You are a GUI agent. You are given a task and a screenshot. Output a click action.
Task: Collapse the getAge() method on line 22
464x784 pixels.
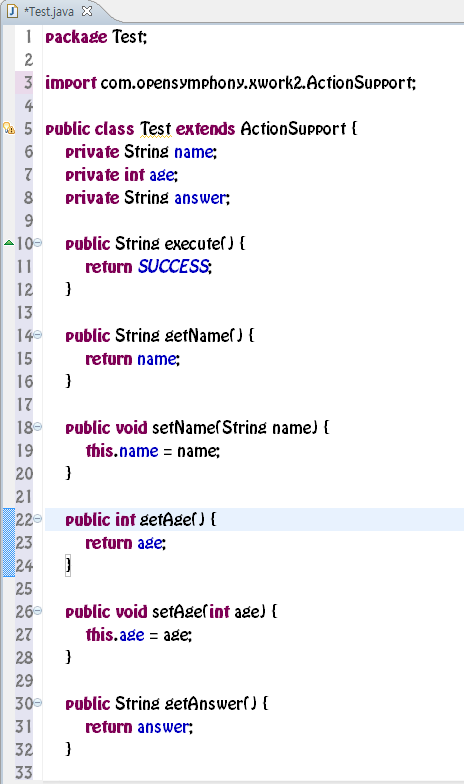click(38, 520)
